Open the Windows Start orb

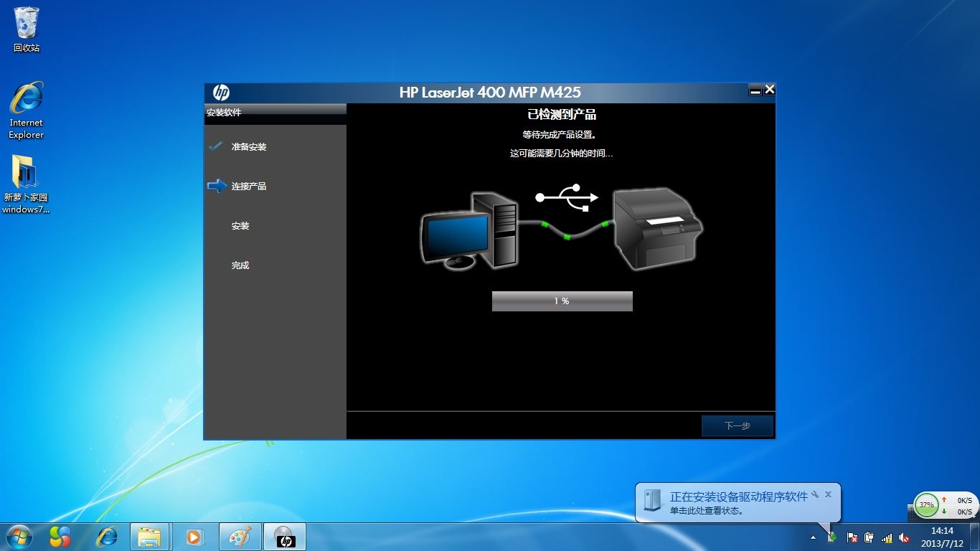(x=19, y=537)
